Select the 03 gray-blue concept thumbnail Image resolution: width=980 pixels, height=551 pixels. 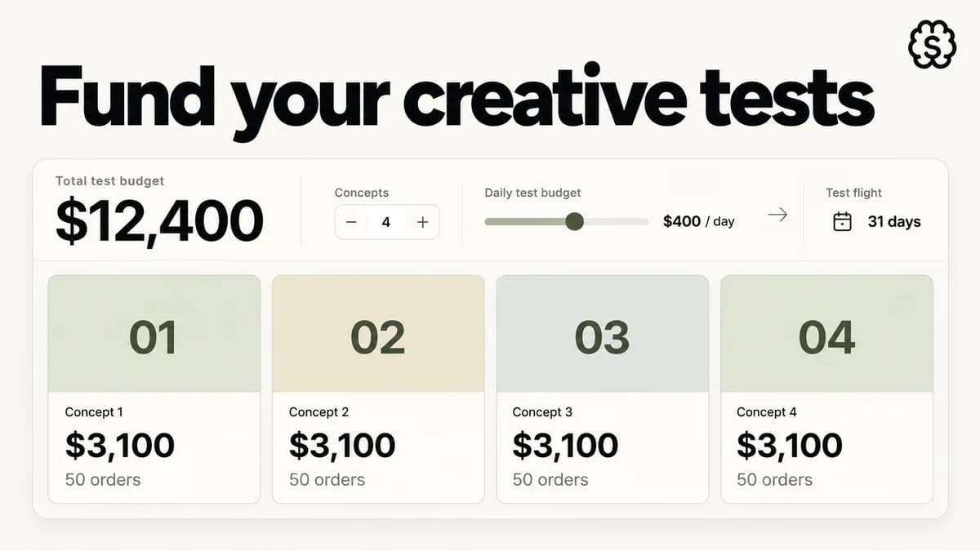(603, 334)
